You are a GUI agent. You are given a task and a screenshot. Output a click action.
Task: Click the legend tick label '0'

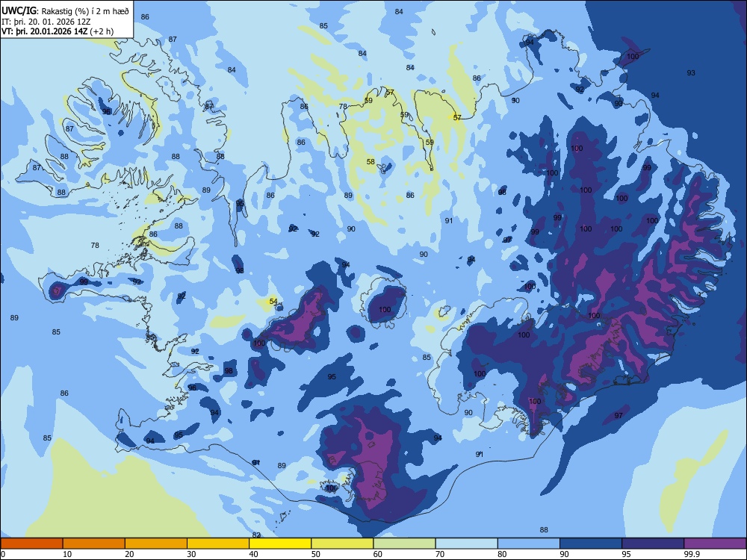(x=3, y=554)
